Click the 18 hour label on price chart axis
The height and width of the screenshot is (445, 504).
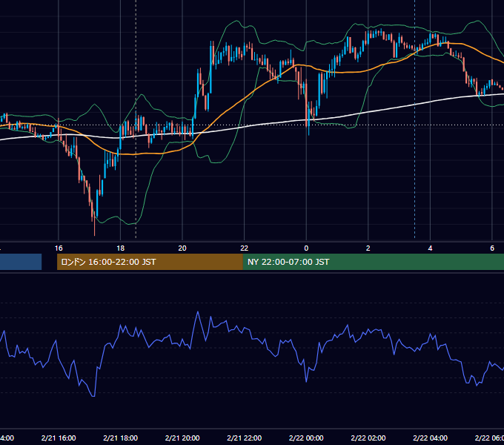click(120, 248)
